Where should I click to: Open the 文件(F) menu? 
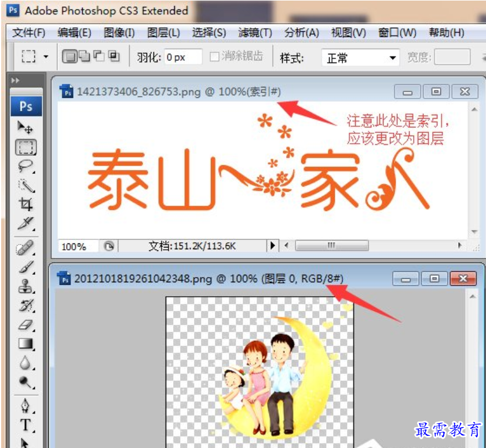(29, 32)
